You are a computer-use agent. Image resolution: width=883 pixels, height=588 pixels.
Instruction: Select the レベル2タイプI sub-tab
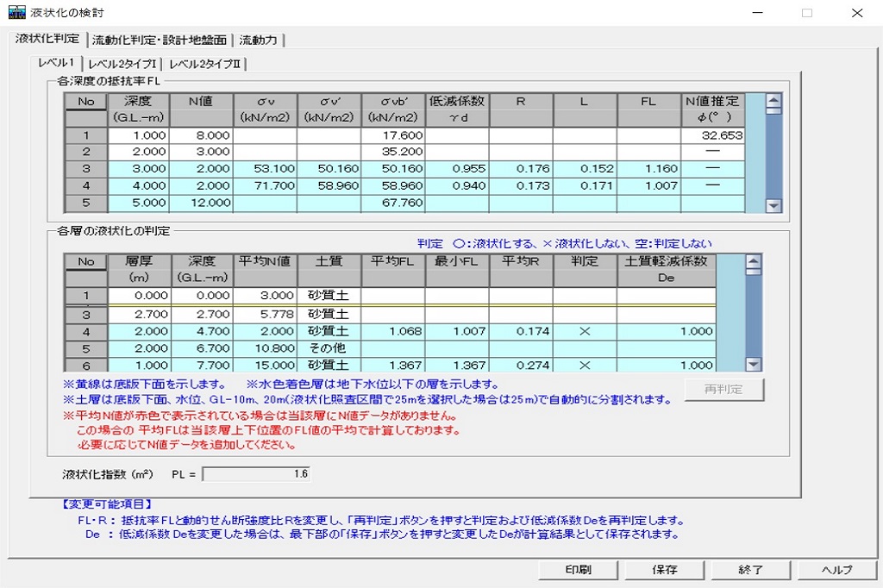pos(122,64)
